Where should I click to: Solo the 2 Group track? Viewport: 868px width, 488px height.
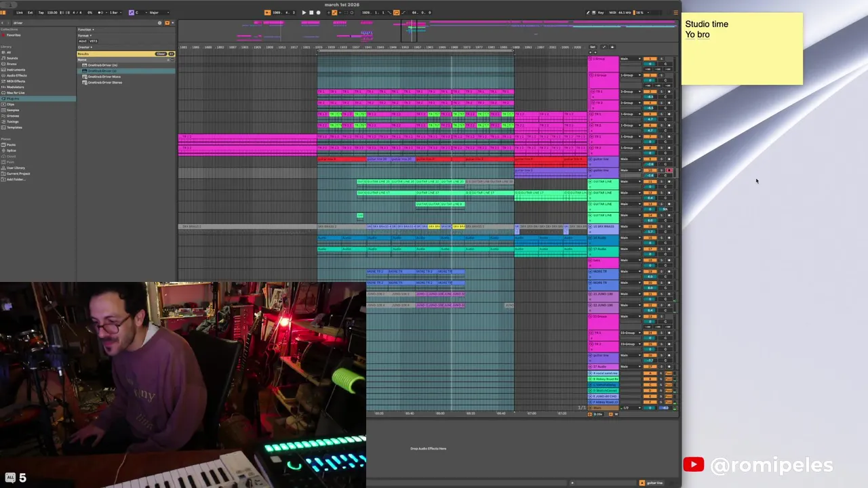pos(662,75)
